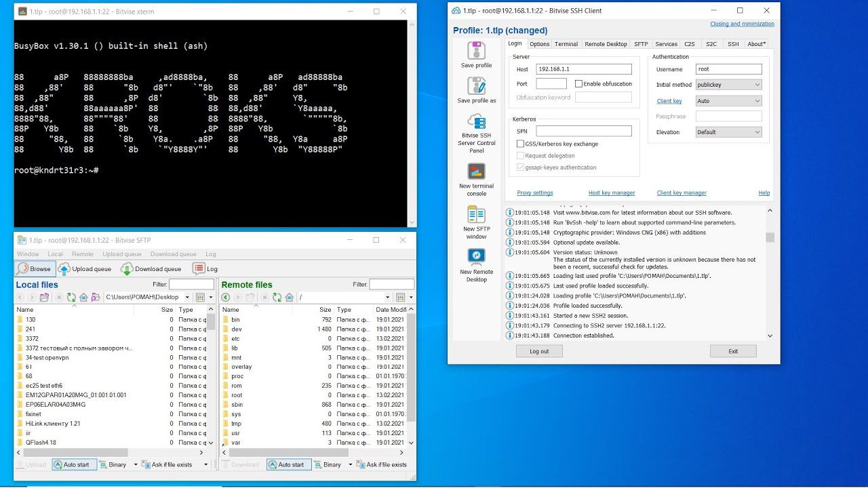Go back in Remote files pane

coord(226,297)
